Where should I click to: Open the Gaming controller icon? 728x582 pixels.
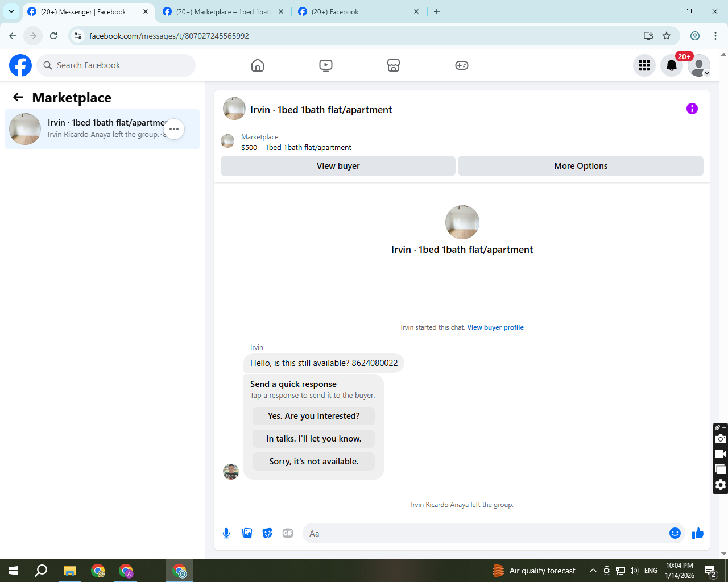pyautogui.click(x=462, y=65)
